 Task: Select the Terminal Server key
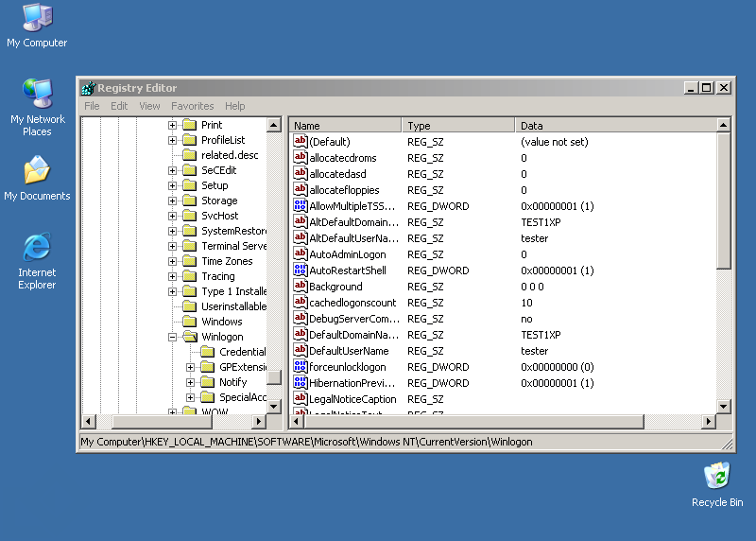[233, 246]
